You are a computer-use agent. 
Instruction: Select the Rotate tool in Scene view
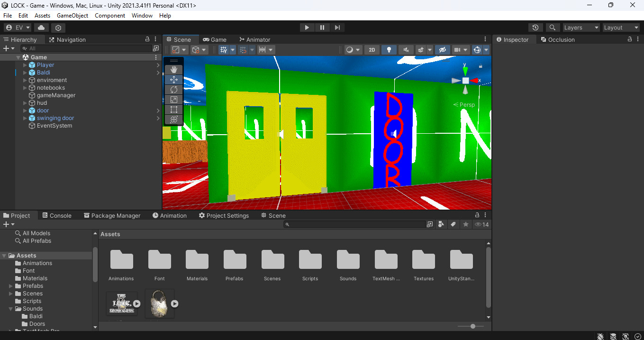[x=174, y=89]
